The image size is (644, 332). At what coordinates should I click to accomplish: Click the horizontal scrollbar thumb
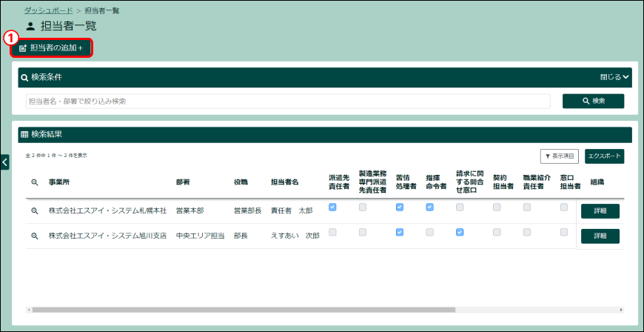244,309
